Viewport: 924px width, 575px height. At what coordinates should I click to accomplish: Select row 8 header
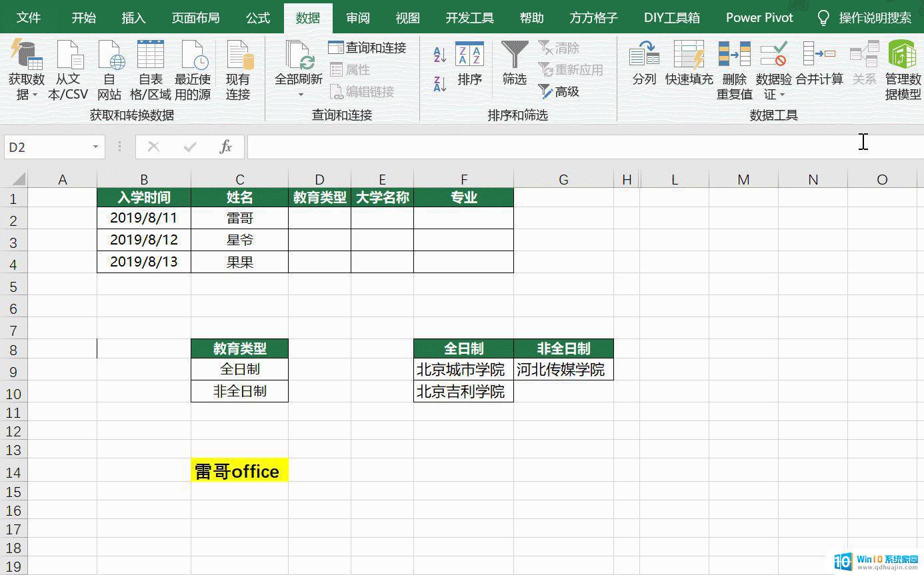click(x=14, y=349)
